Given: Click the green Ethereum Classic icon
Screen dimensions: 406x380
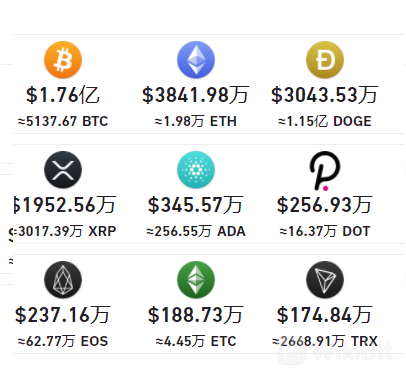Looking at the screenshot, I should coord(196,280).
